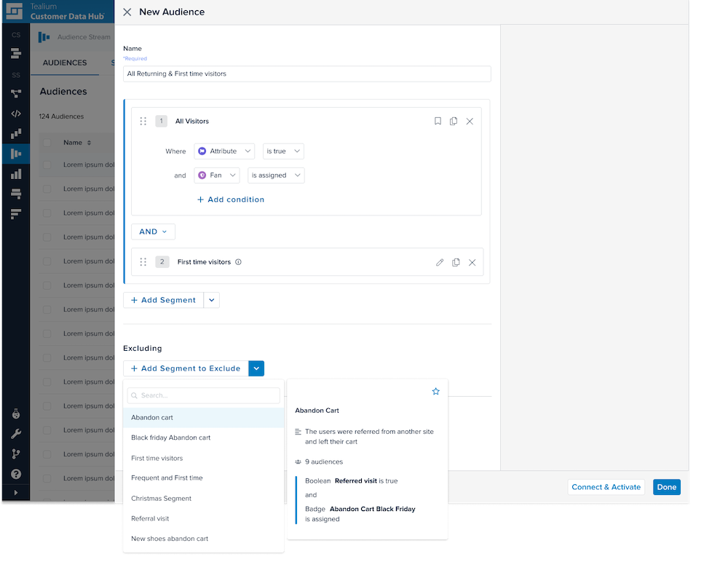Duplicate the All Visitors segment with copy icon
This screenshot has height=562, width=728.
pos(454,121)
